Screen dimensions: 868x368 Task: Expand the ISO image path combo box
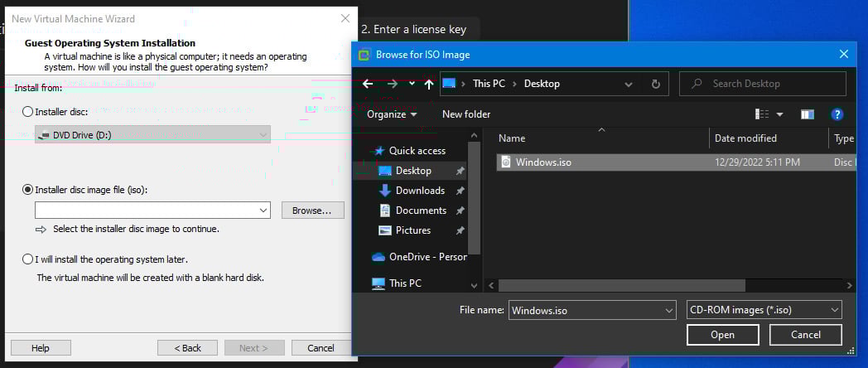[263, 211]
